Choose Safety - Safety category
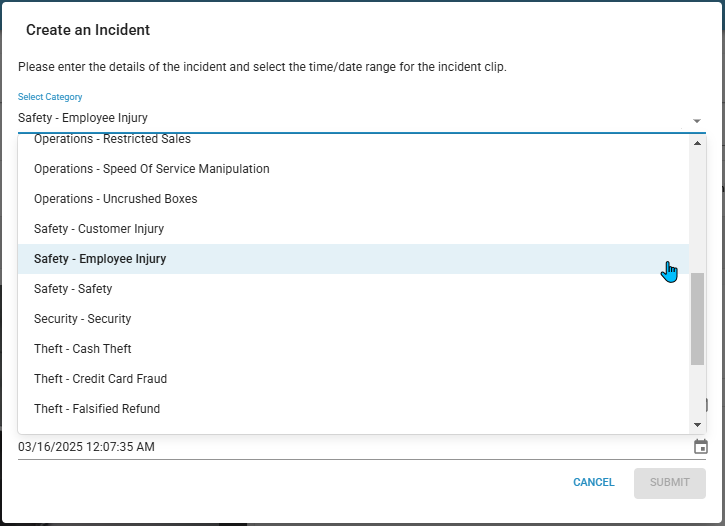 (353, 289)
